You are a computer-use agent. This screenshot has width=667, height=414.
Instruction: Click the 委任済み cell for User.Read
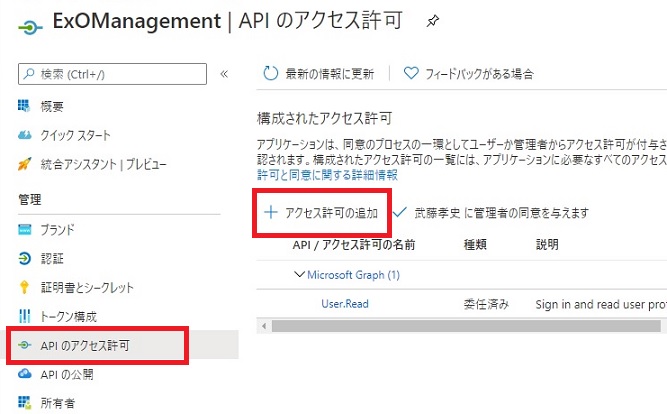(486, 304)
